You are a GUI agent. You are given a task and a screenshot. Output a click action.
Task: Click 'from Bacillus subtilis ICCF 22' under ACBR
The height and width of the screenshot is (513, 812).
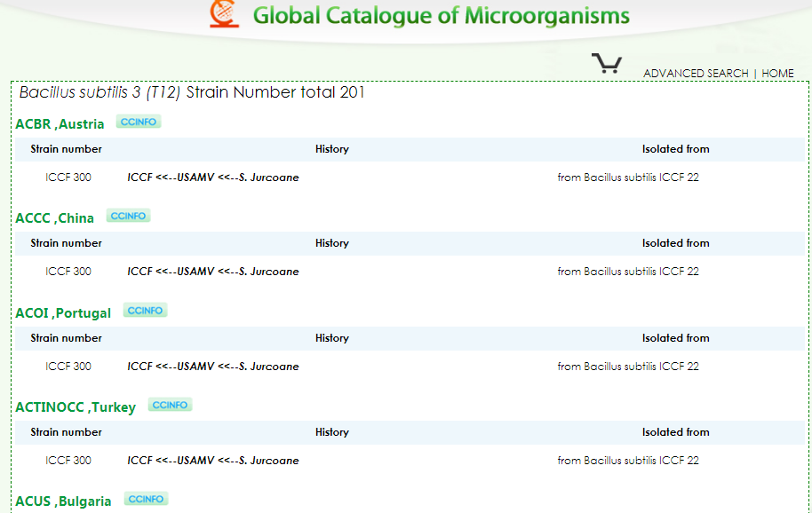[628, 178]
